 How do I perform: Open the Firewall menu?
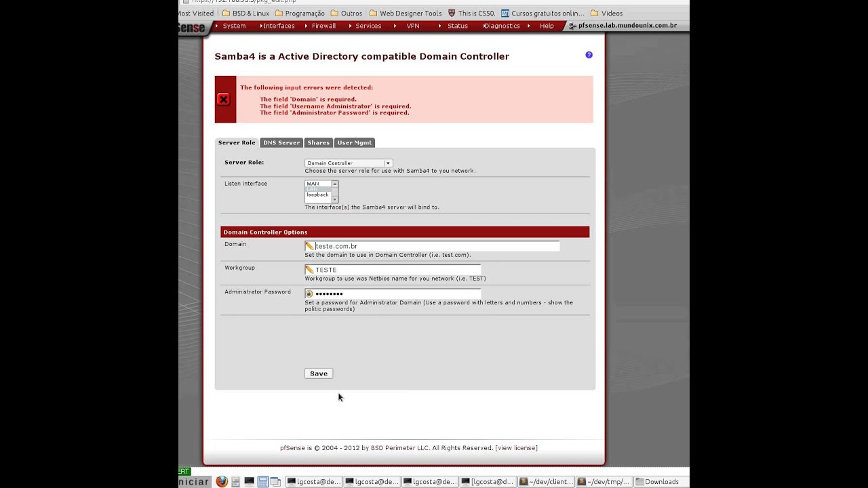coord(323,26)
